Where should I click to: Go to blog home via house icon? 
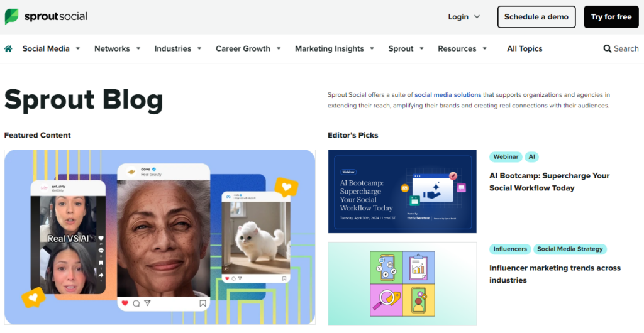pos(8,48)
